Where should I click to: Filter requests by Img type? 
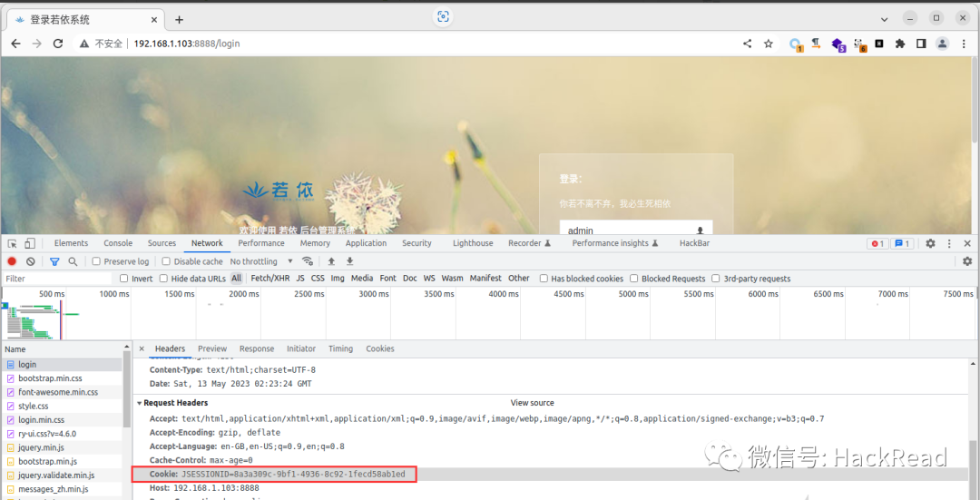click(338, 279)
